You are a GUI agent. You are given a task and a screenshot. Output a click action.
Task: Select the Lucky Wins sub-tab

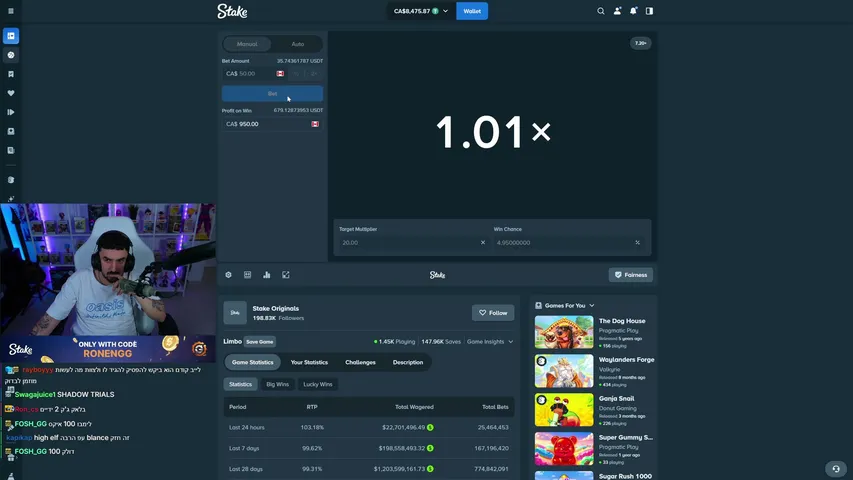318,384
